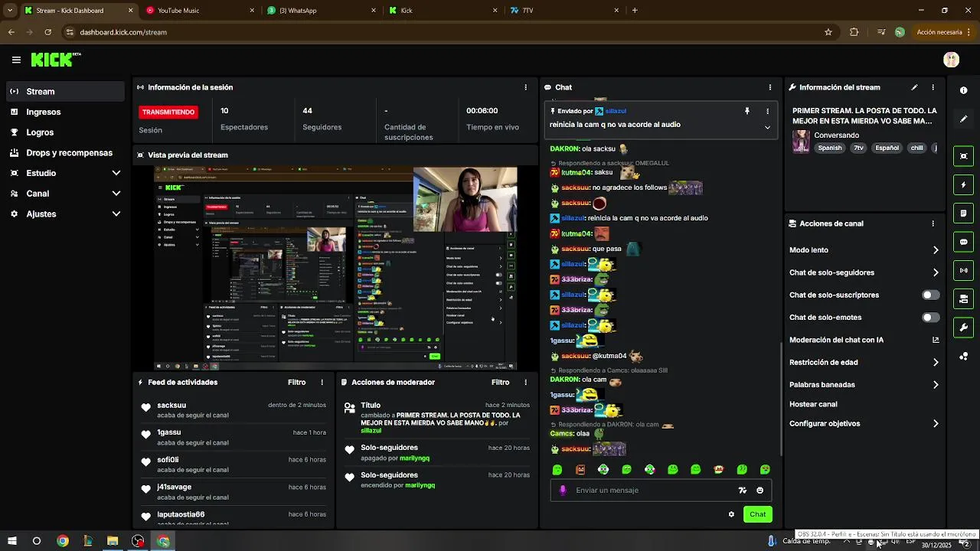Go to Logros in the left sidebar
Image resolution: width=980 pixels, height=551 pixels.
65,132
